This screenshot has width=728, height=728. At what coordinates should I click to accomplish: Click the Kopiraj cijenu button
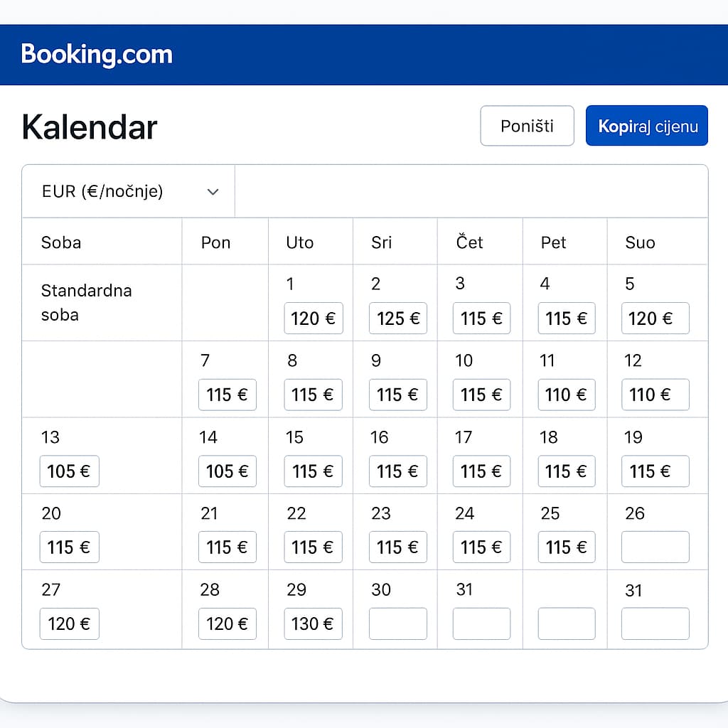(646, 126)
